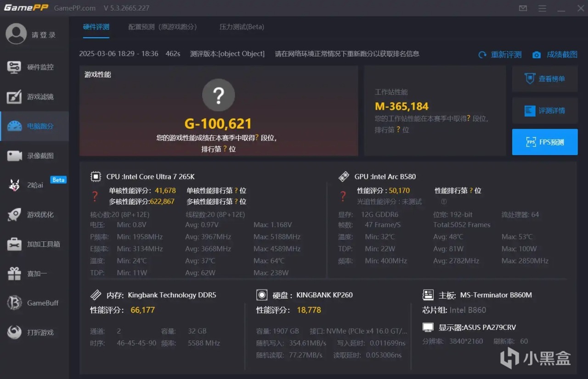Click the test date 2025-03-06 18:29 - 18:36

(119, 54)
